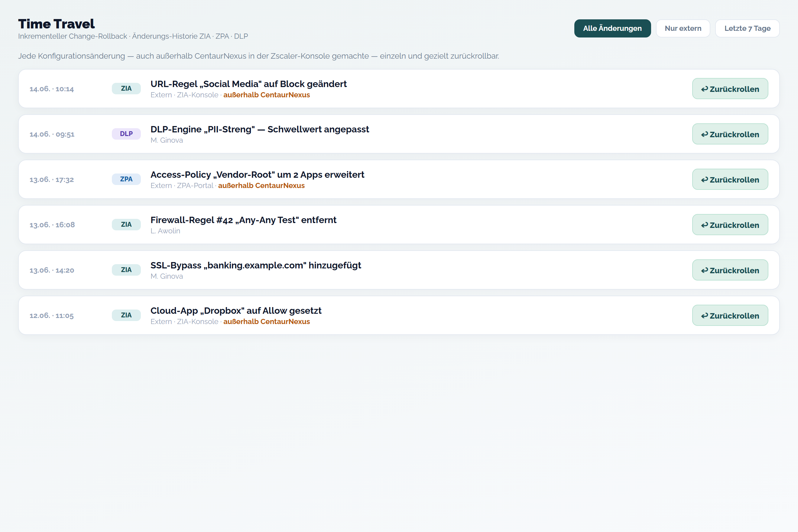Image resolution: width=798 pixels, height=532 pixels.
Task: Click außerhalb CentaurNexus on Social Media row
Action: point(267,95)
